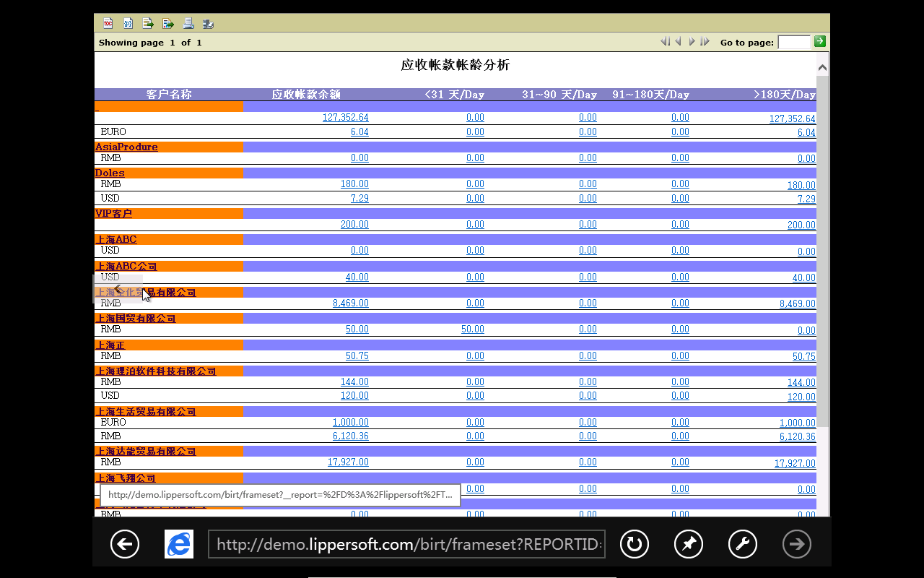Open the run report parameters icon
This screenshot has width=924, height=578.
pyautogui.click(x=128, y=23)
